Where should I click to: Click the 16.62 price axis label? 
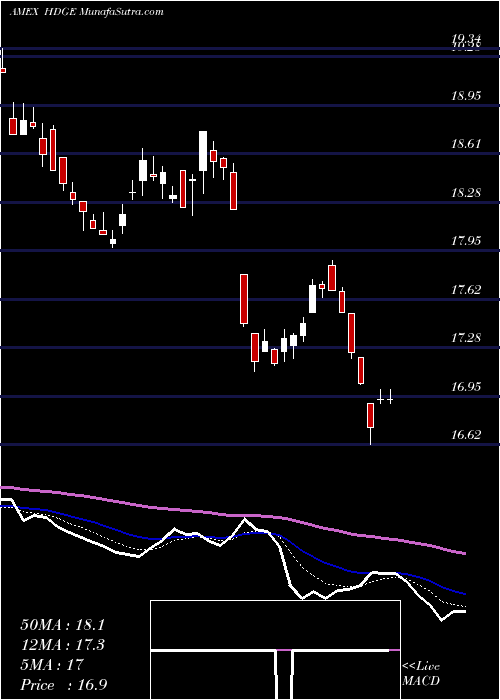click(466, 435)
